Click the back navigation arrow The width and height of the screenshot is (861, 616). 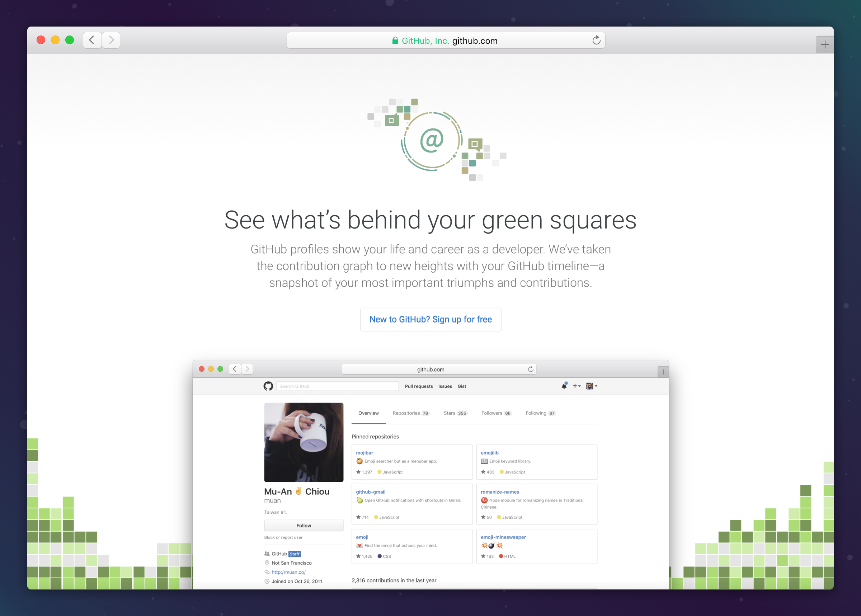pyautogui.click(x=92, y=40)
